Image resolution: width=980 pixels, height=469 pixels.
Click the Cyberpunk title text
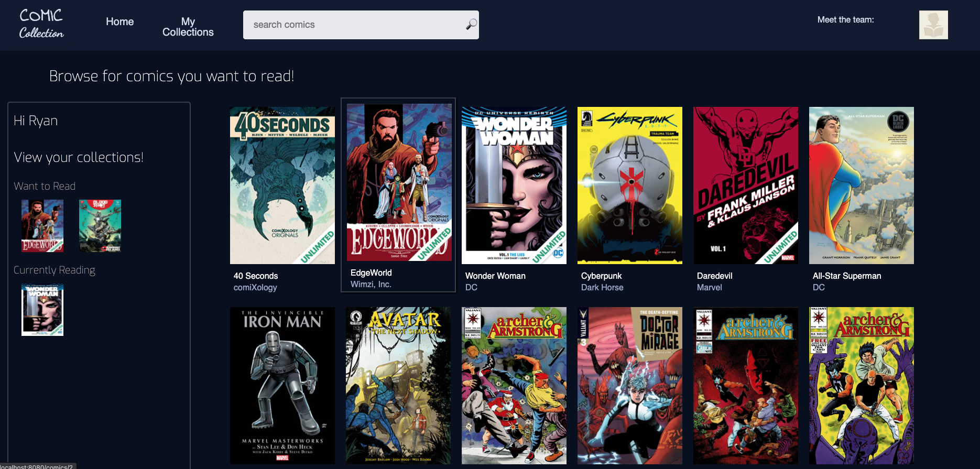602,276
